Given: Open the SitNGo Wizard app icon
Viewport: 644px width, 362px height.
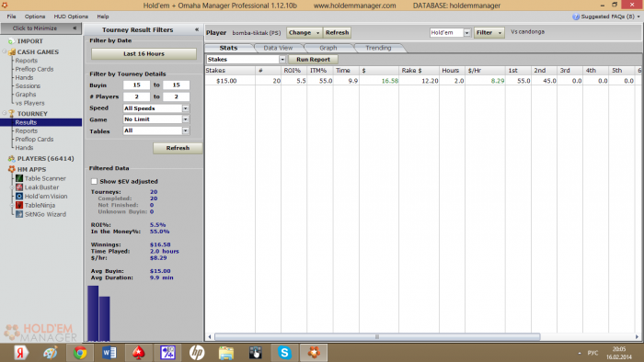Looking at the screenshot, I should pyautogui.click(x=19, y=214).
